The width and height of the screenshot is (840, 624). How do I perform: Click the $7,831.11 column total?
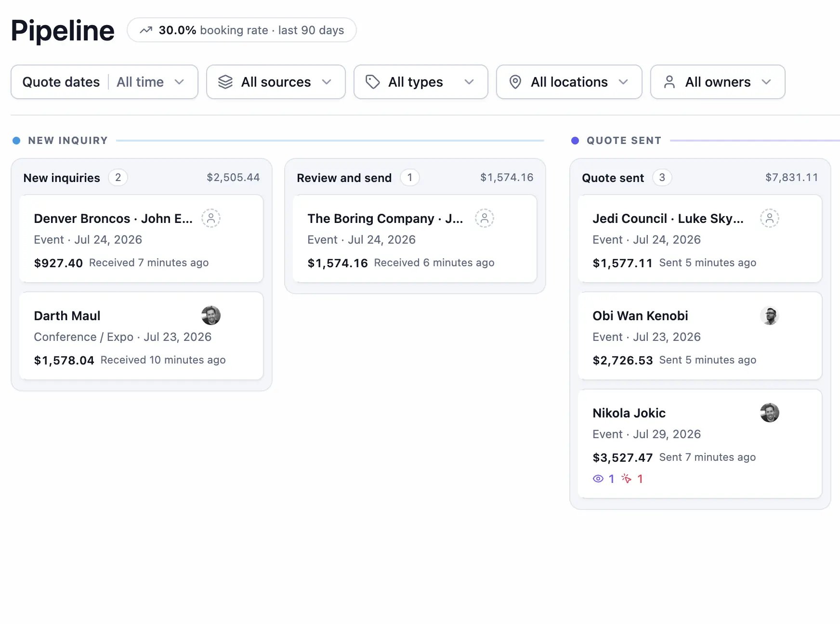[792, 178]
